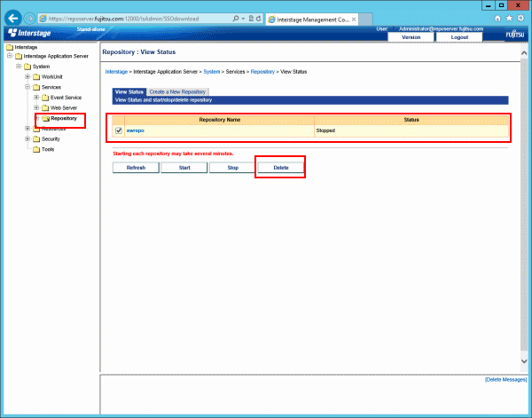Click the Repository Name column header
532x418 pixels.
(220, 120)
